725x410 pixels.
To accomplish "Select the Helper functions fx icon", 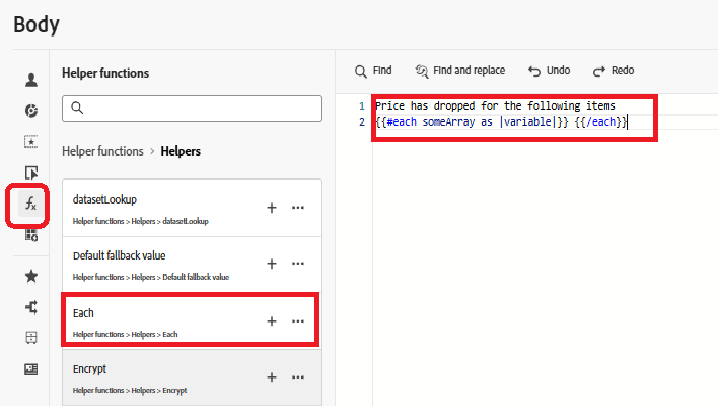I will click(x=31, y=204).
